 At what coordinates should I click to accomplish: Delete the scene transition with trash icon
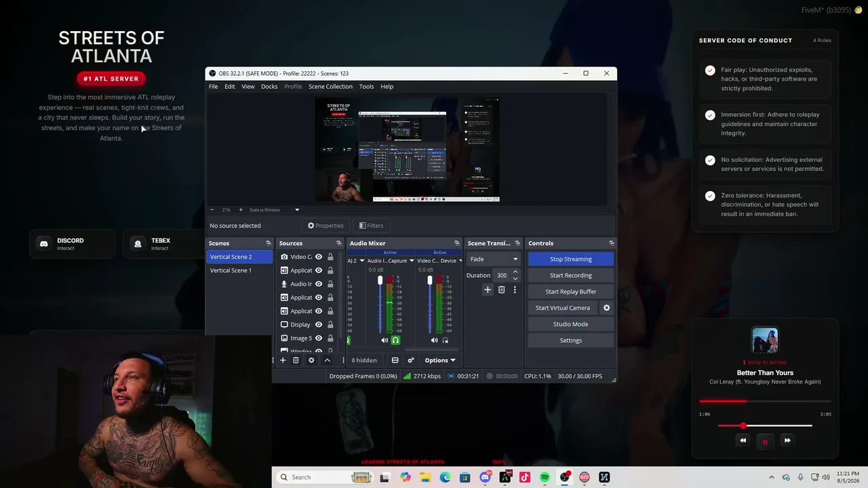501,290
